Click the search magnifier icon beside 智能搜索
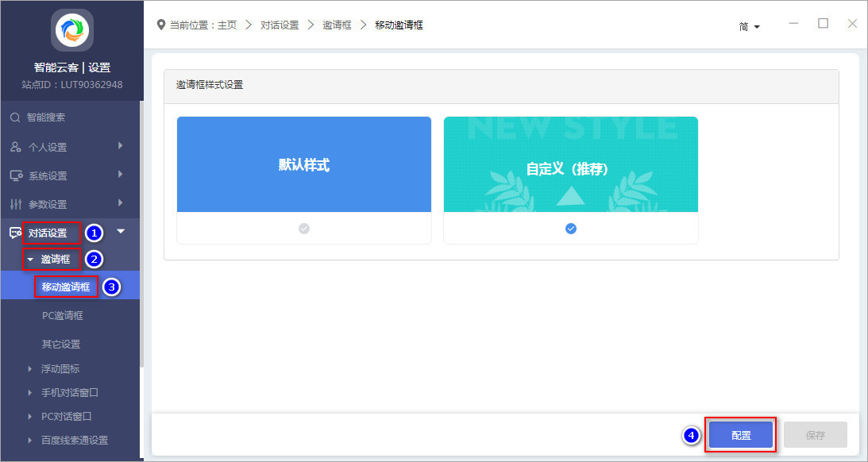This screenshot has height=462, width=868. (x=15, y=117)
